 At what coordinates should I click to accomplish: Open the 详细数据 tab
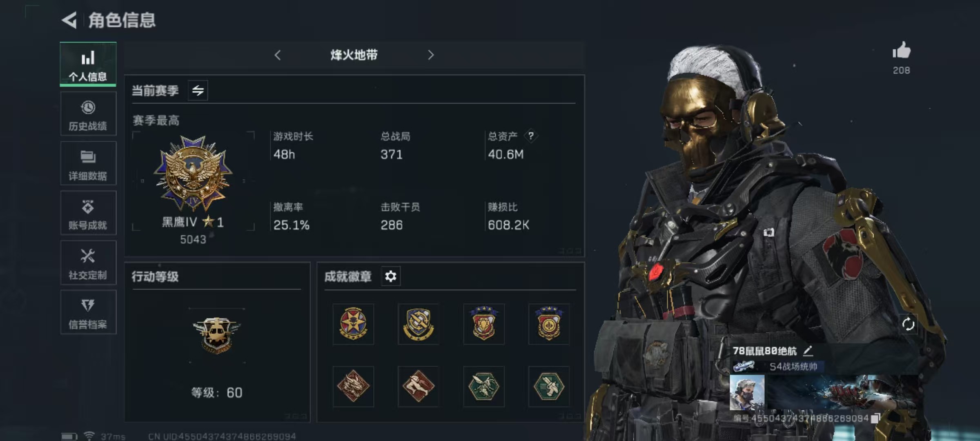[88, 163]
